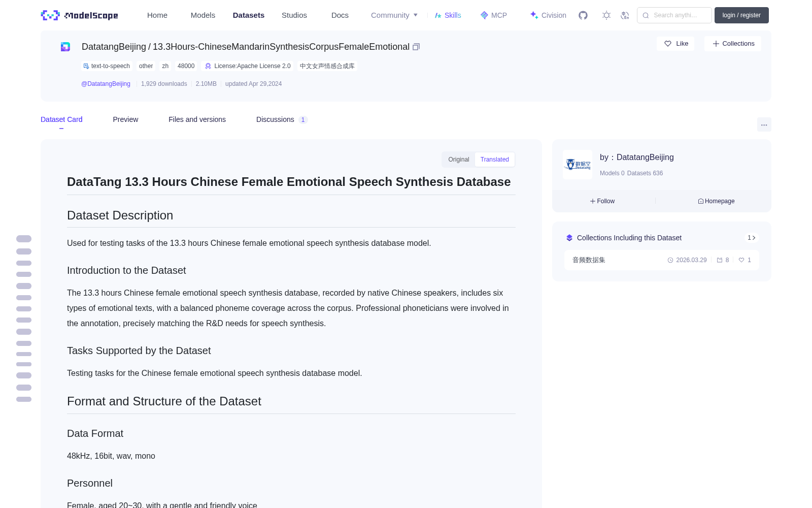The image size is (812, 508).
Task: Open MCP from the top navigation
Action: click(494, 15)
